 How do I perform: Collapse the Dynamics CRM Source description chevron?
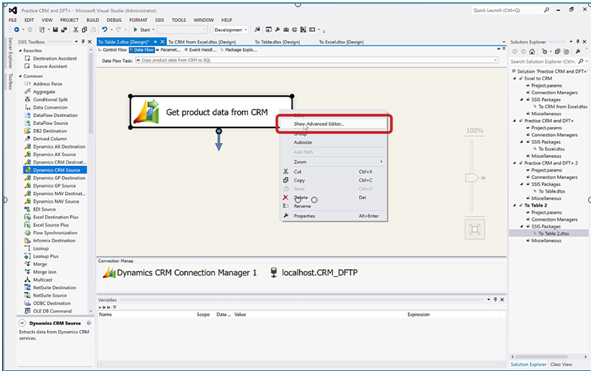22,323
